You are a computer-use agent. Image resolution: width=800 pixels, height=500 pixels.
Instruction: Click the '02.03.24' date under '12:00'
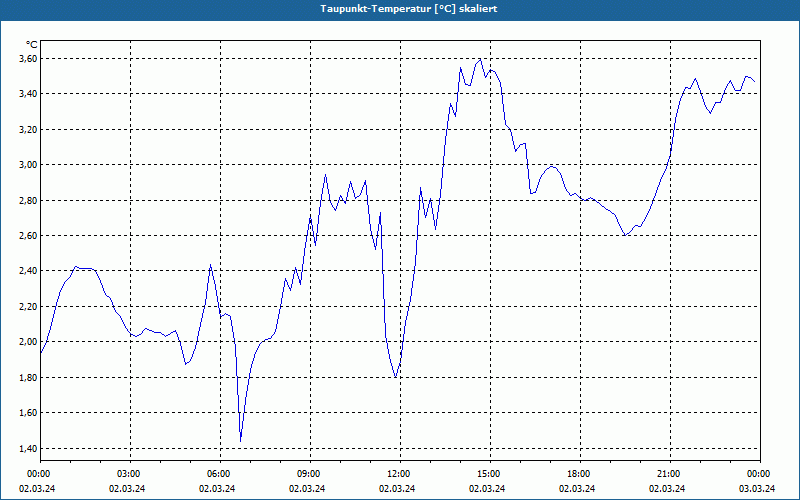click(x=397, y=488)
